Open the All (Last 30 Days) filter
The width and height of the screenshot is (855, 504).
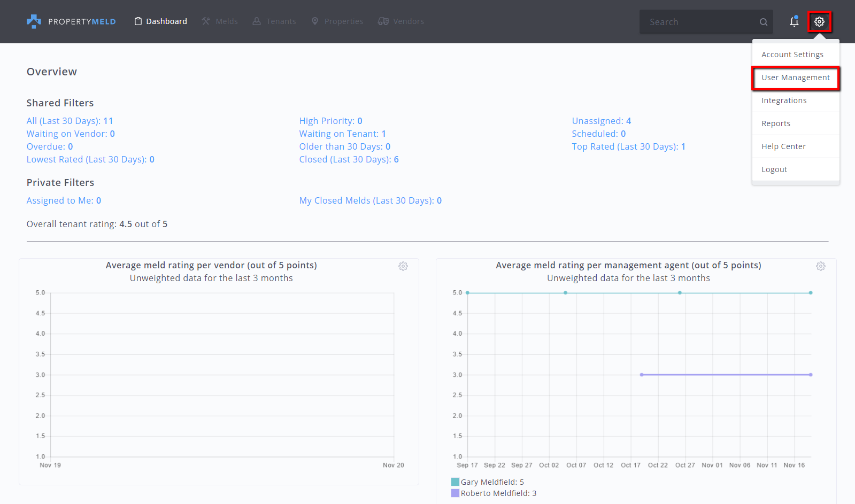pos(70,121)
